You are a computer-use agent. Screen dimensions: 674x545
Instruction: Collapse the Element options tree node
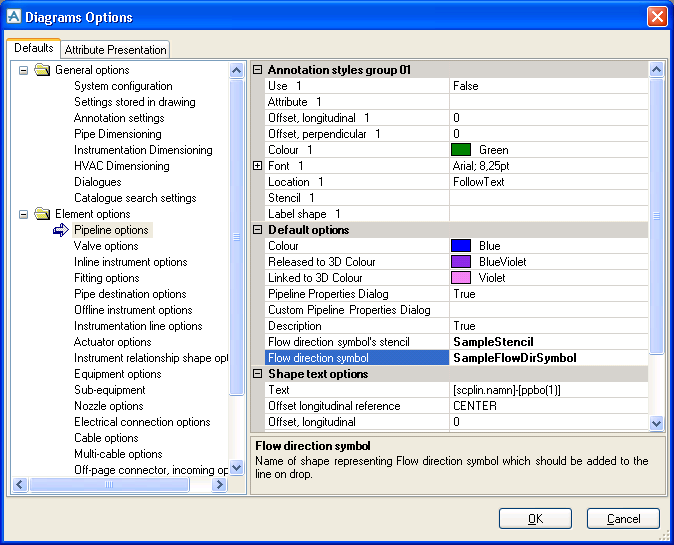(23, 214)
